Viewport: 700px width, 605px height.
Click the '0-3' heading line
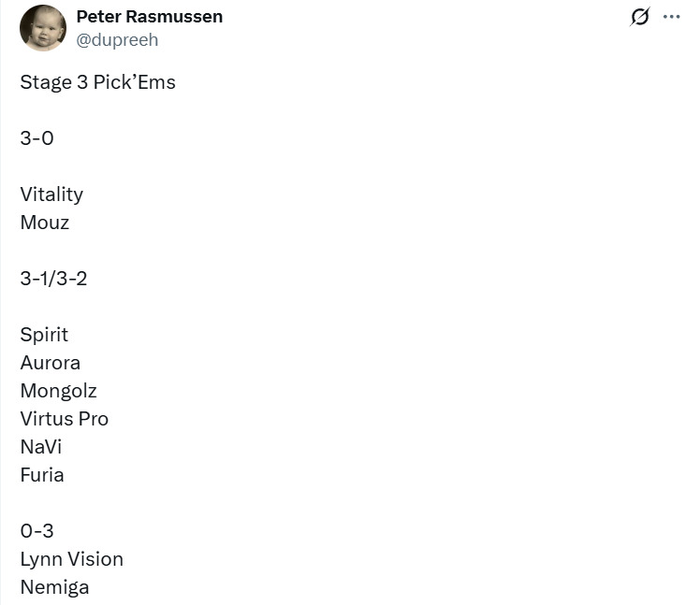pyautogui.click(x=37, y=531)
